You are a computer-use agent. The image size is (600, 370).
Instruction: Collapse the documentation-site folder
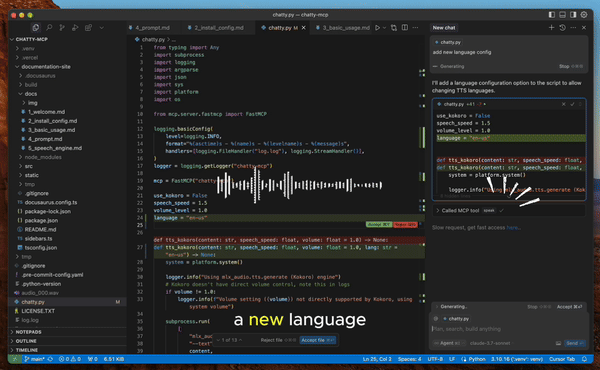click(x=67, y=67)
